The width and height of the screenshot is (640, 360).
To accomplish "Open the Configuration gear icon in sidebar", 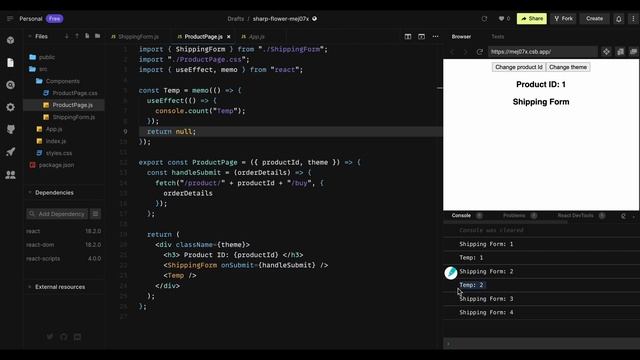I will [11, 107].
